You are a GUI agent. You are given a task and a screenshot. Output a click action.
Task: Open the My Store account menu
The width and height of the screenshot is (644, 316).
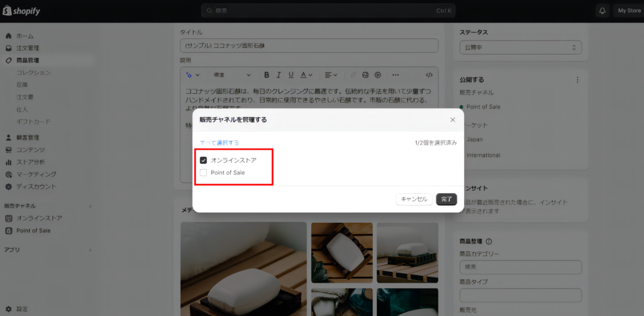coord(628,11)
